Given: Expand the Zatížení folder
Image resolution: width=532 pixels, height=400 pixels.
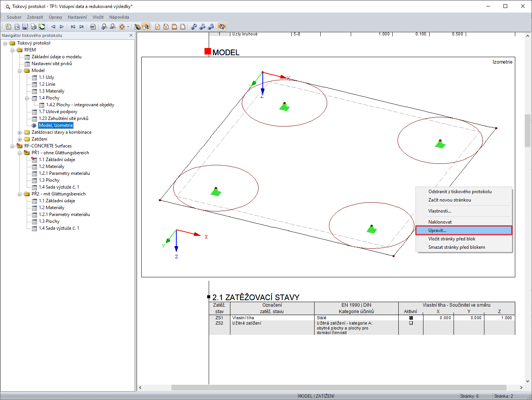Looking at the screenshot, I should 20,139.
